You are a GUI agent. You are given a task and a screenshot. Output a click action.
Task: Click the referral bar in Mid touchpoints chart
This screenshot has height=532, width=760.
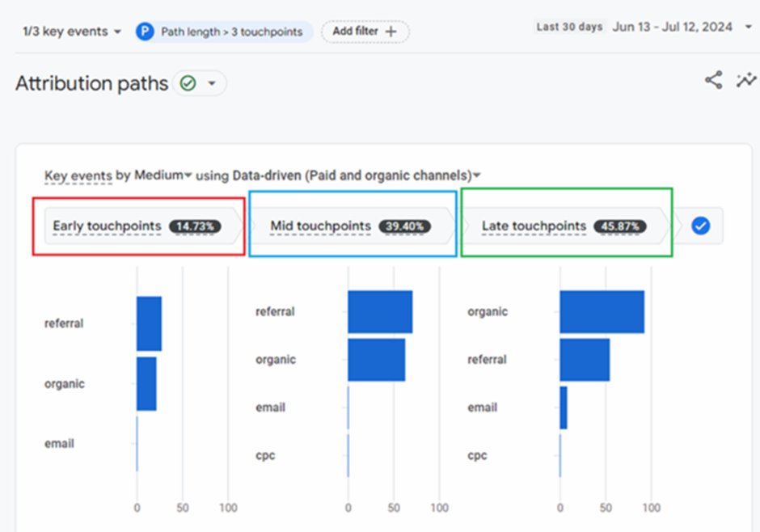coord(380,312)
